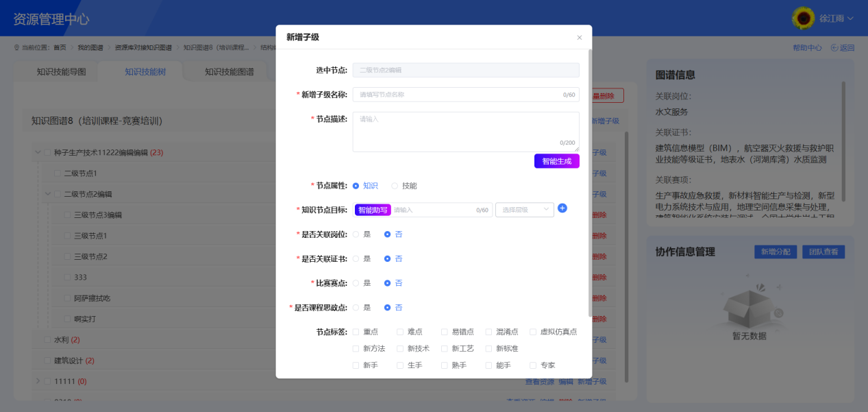This screenshot has height=412, width=868.
Task: Click the 团队查看 team view button
Action: coord(824,251)
